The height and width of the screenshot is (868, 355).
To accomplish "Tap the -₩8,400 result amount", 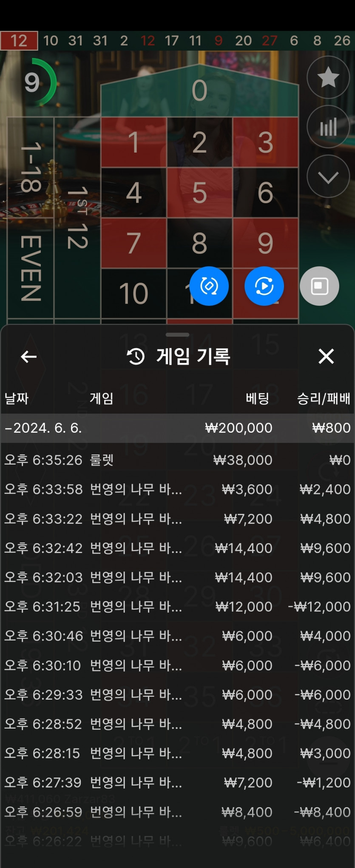I will [x=322, y=812].
